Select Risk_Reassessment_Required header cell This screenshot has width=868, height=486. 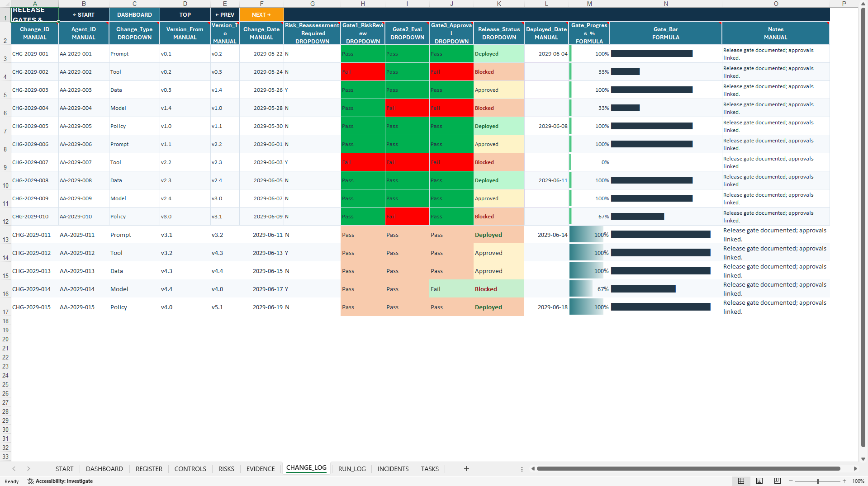[312, 33]
